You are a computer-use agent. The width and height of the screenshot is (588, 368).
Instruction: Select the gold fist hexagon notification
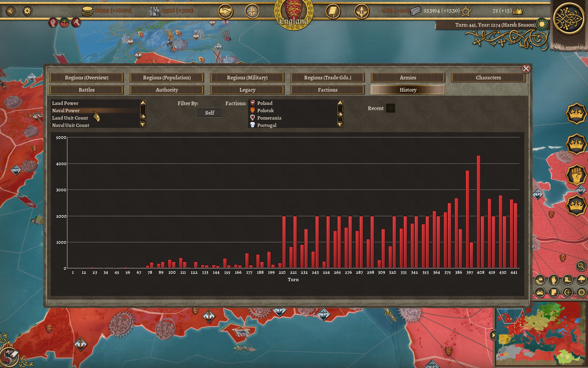point(576,174)
